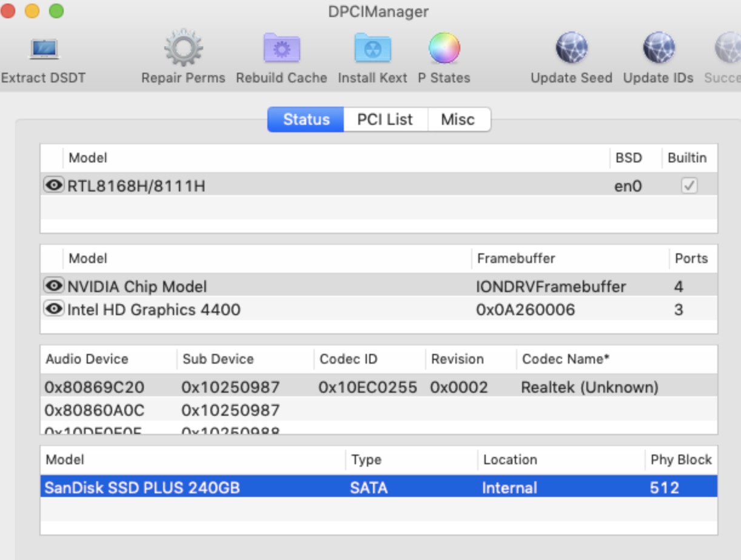Click eye icon beside Intel HD Graphics 4400
The width and height of the screenshot is (741, 560).
pos(54,309)
